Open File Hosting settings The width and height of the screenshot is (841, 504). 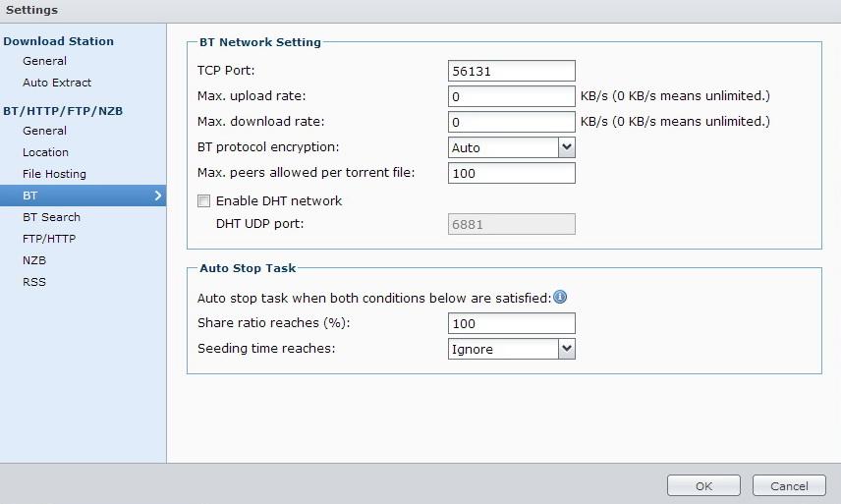pyautogui.click(x=54, y=174)
